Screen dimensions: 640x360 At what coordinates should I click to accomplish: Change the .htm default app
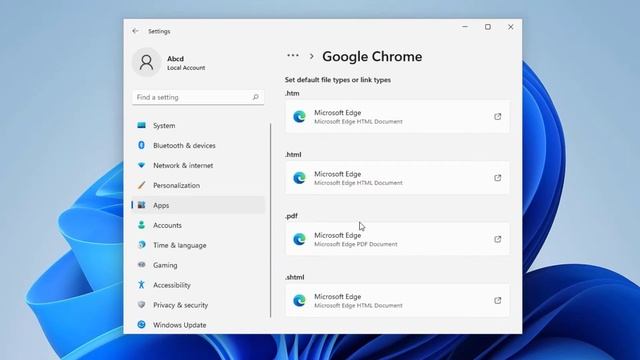point(397,117)
